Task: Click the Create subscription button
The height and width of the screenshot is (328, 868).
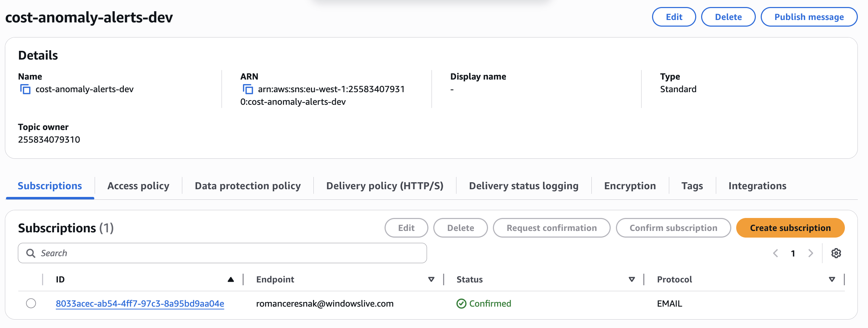Action: click(x=790, y=228)
